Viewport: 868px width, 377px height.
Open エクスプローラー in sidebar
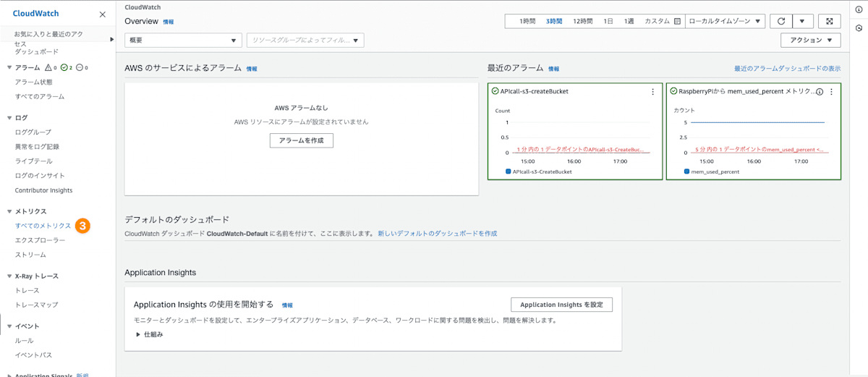click(40, 240)
